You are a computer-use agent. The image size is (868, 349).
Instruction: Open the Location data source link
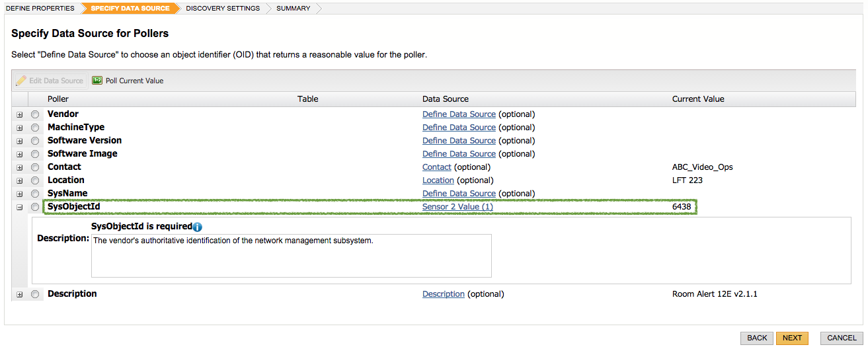438,180
